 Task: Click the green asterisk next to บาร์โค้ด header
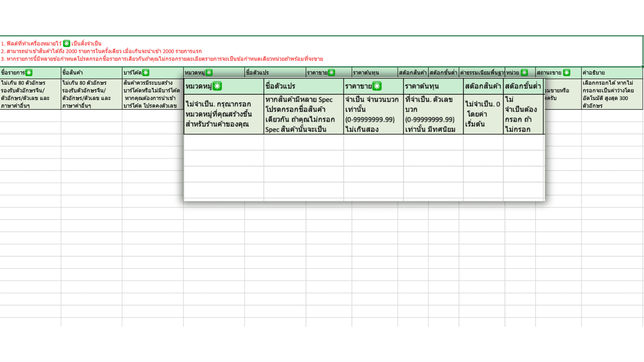click(x=146, y=73)
